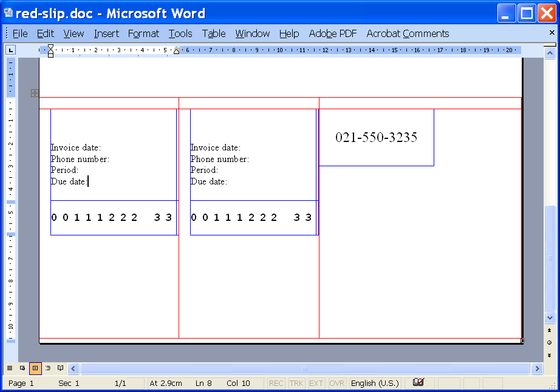The image size is (560, 392).
Task: Click 'Due date:' in the second column
Action: [208, 181]
